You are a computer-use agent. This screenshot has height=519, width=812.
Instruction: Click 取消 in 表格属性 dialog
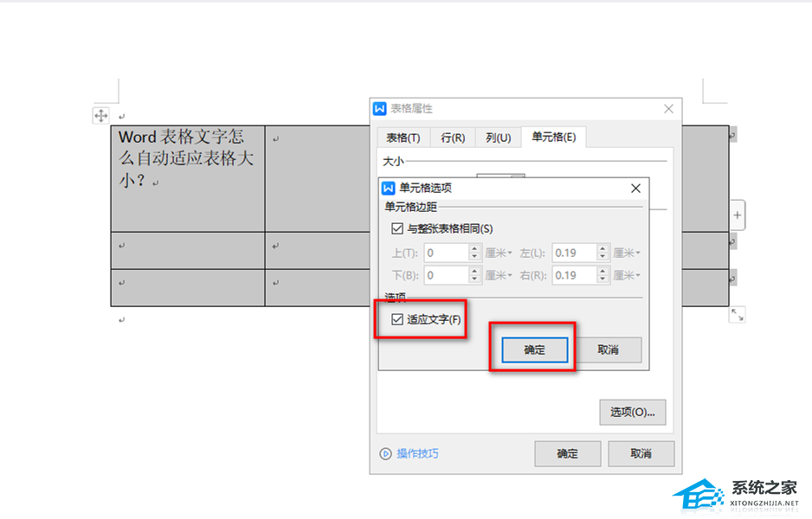(641, 454)
